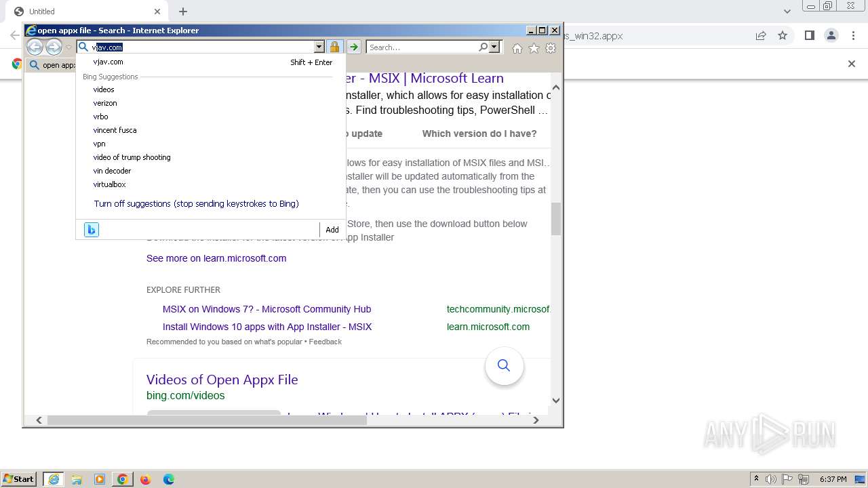This screenshot has width=868, height=488.
Task: Click the 'Which version do I have?' tab
Action: pyautogui.click(x=479, y=134)
